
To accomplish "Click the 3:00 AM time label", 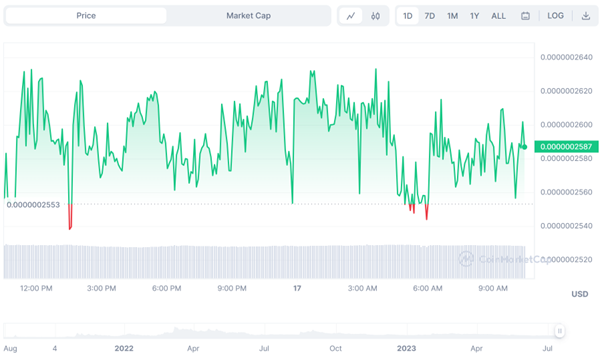I will 362,288.
